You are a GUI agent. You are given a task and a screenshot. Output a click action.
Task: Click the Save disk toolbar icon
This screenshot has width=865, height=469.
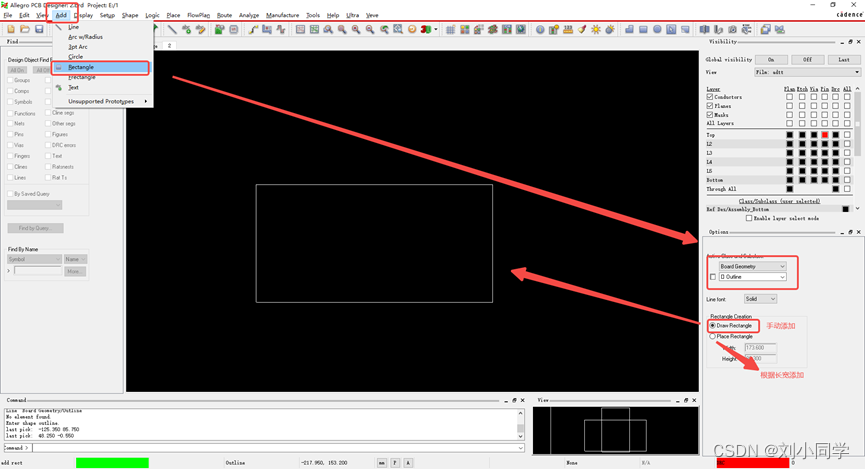click(x=39, y=29)
